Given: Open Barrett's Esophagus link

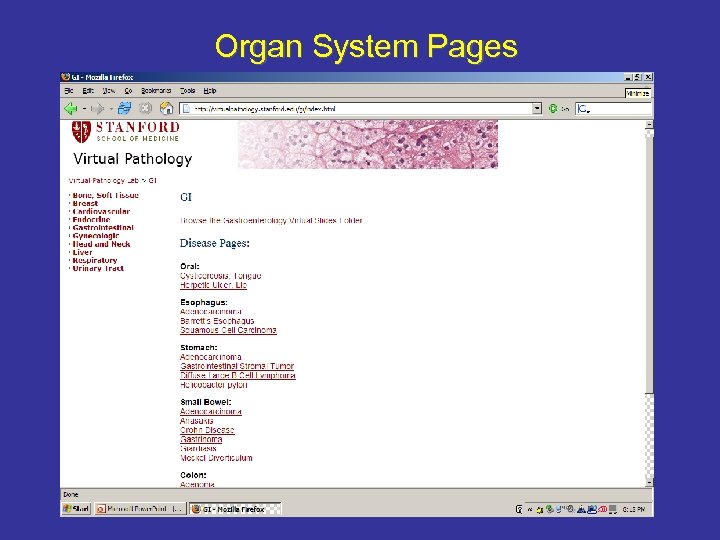Looking at the screenshot, I should 217,321.
